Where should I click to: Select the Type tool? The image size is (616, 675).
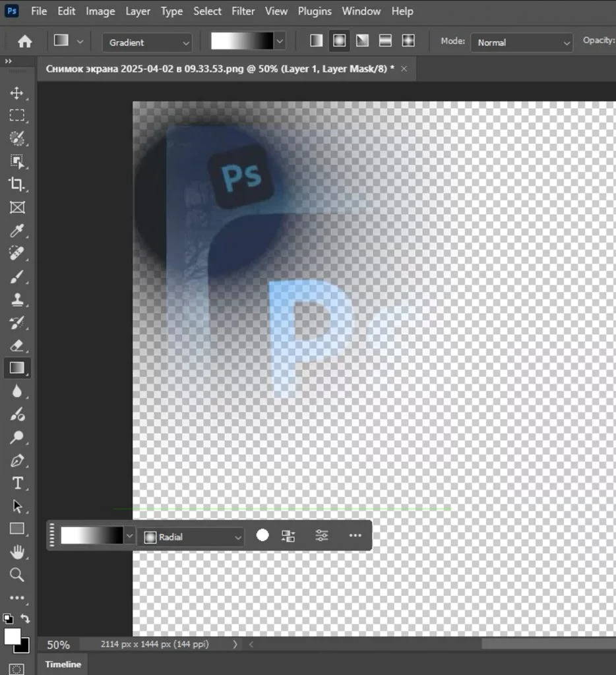pyautogui.click(x=18, y=483)
